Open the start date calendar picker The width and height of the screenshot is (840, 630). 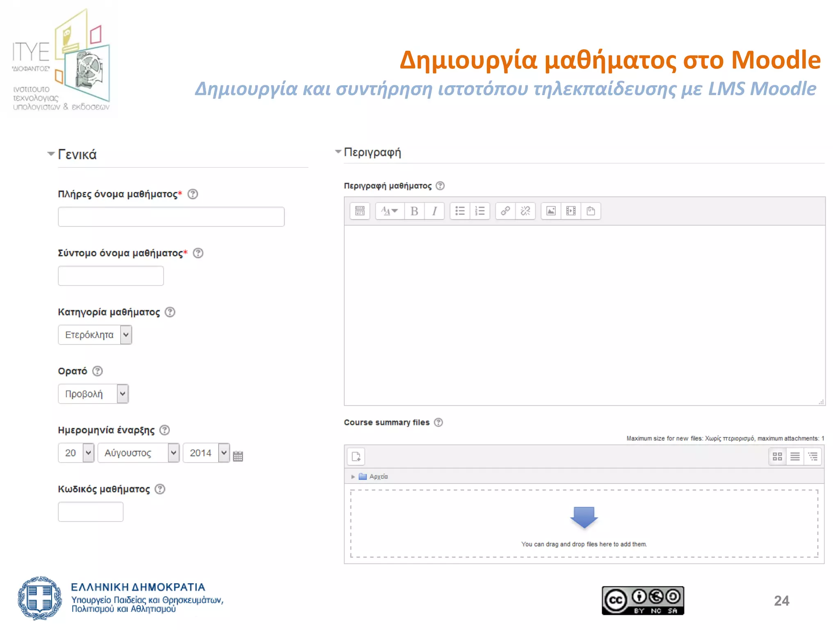pyautogui.click(x=238, y=456)
